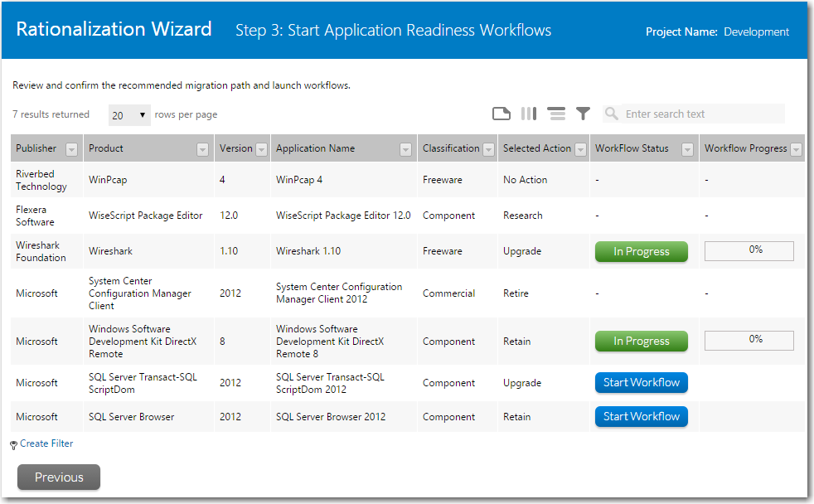The height and width of the screenshot is (504, 814).
Task: Open the Selected Action column dropdown arrow
Action: (x=581, y=149)
